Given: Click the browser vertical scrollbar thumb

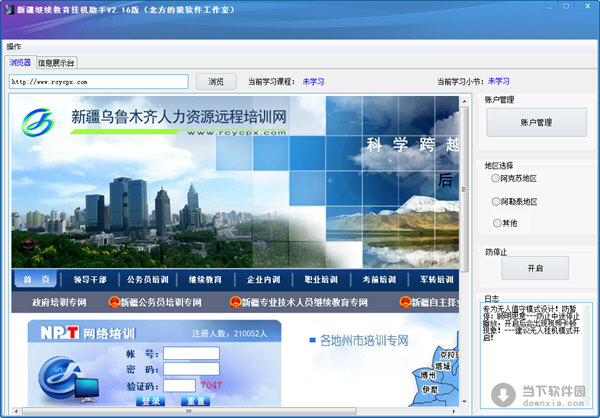Looking at the screenshot, I should pyautogui.click(x=464, y=189).
